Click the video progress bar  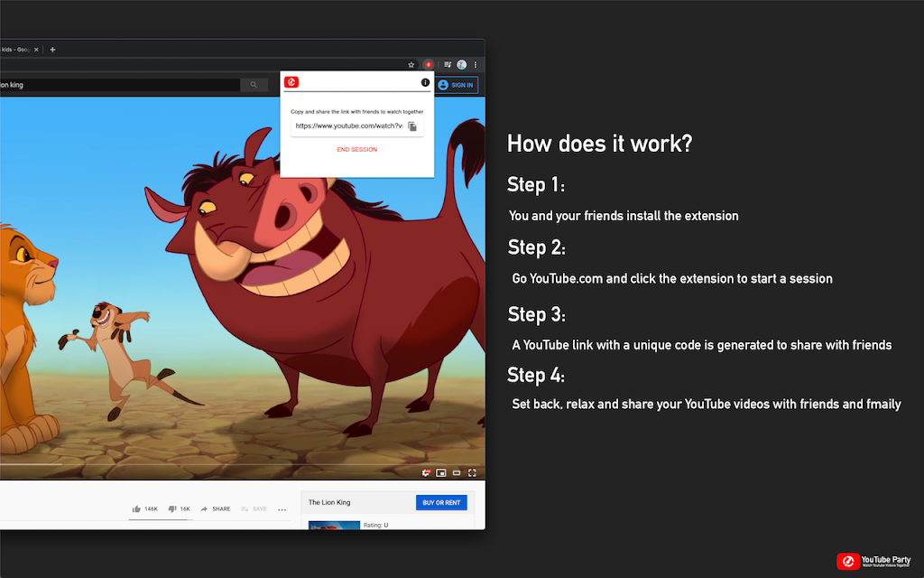pyautogui.click(x=243, y=465)
